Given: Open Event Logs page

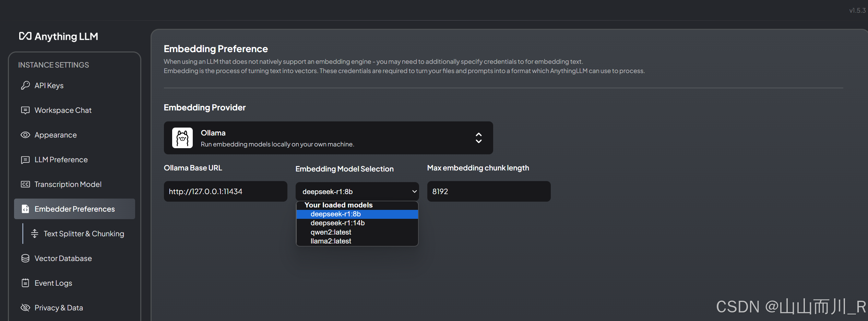Looking at the screenshot, I should pyautogui.click(x=74, y=283).
